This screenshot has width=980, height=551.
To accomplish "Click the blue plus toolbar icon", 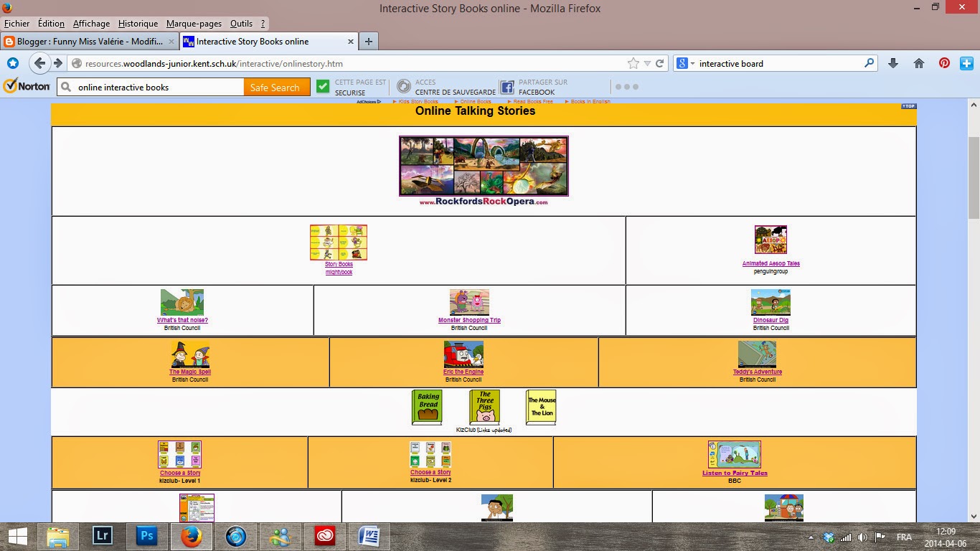I will [x=969, y=63].
